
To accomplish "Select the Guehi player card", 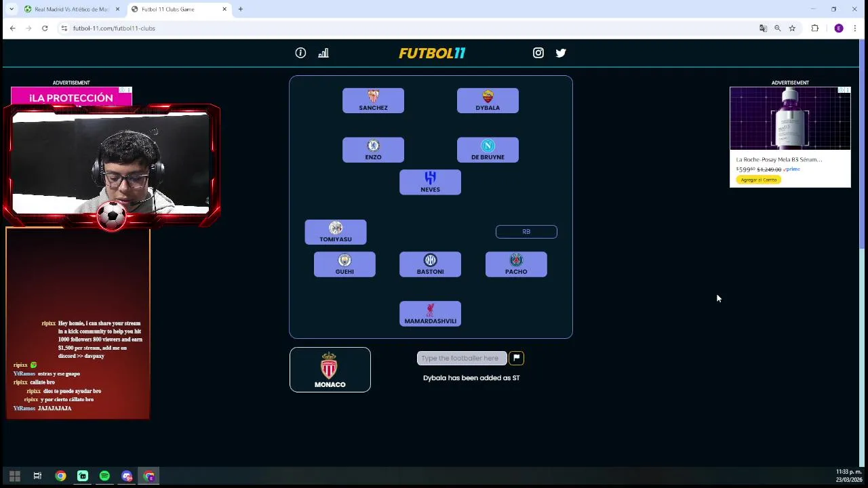I will click(344, 264).
